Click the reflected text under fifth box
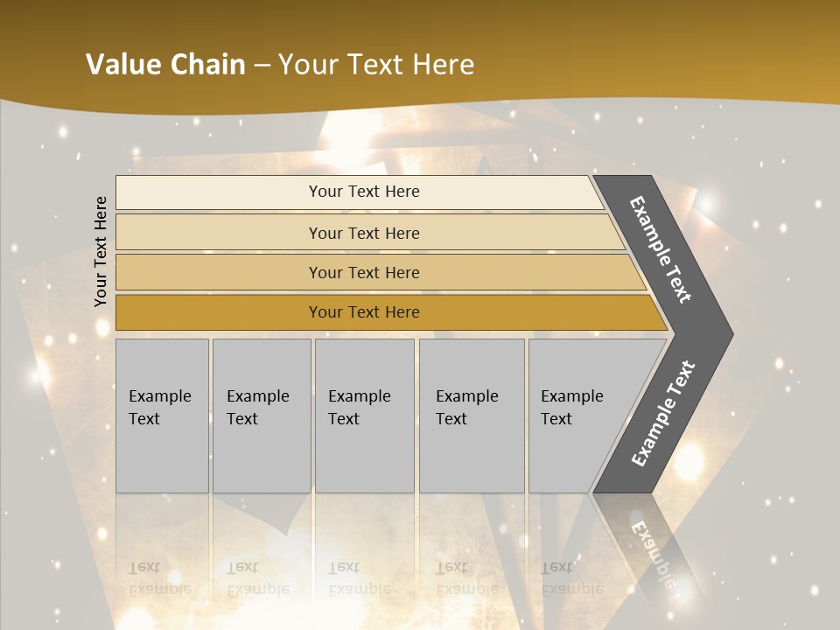840x630 pixels. (571, 577)
